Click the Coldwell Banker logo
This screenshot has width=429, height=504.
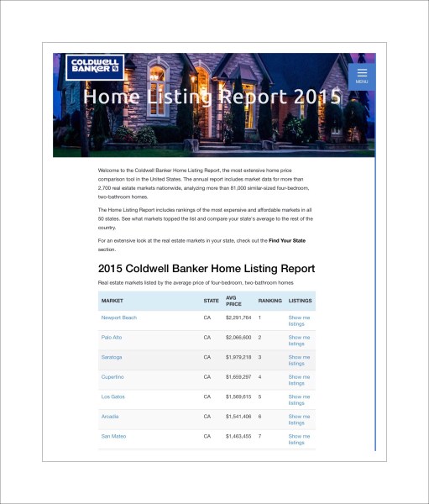point(95,67)
